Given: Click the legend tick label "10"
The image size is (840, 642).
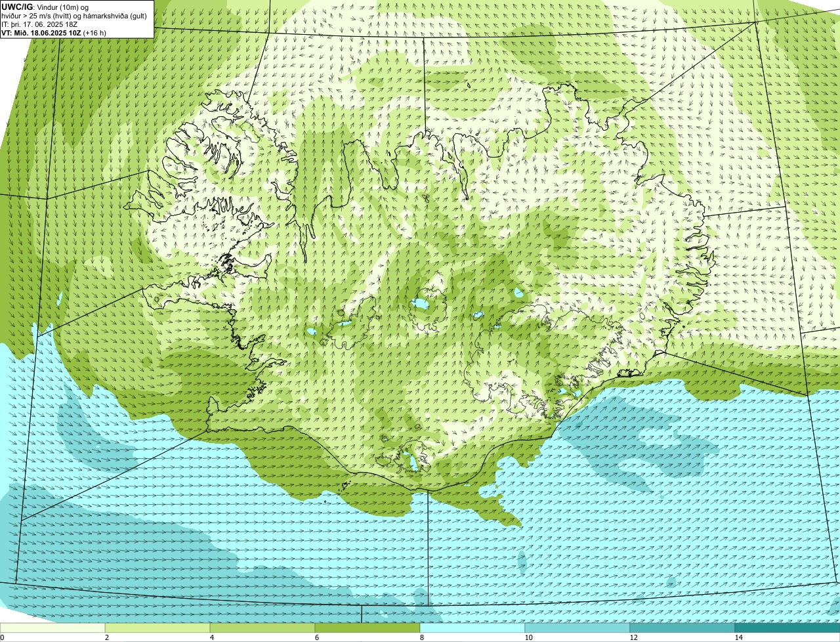Looking at the screenshot, I should click(528, 637).
